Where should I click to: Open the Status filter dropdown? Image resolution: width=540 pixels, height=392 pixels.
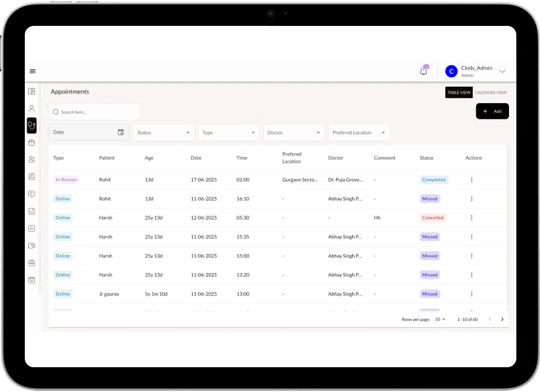pos(163,132)
